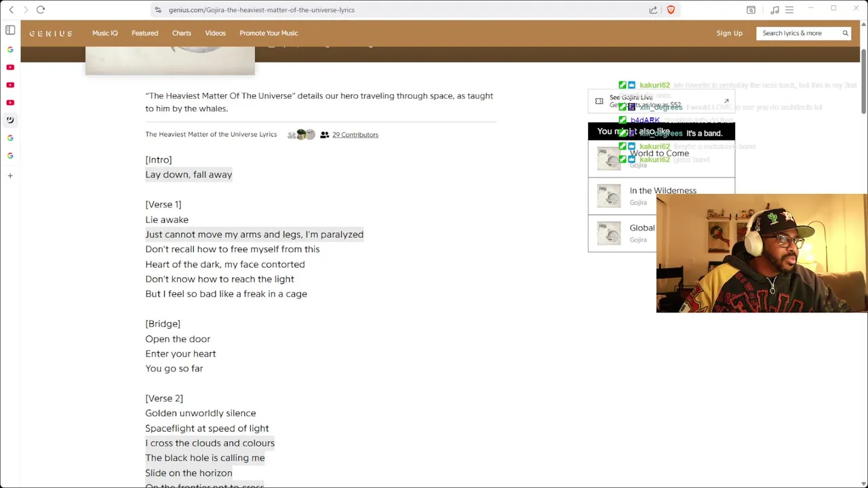Click the ticket icon beside See Gojira Live
Screen dimensions: 868x488
click(599, 102)
